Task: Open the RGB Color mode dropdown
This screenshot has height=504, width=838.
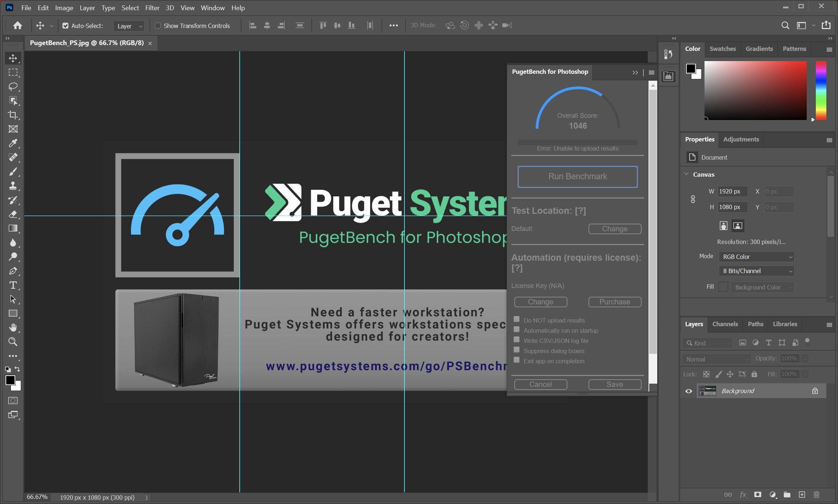Action: [x=756, y=257]
